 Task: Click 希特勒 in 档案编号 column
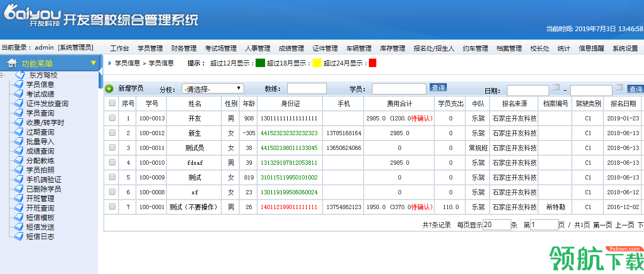[555, 207]
